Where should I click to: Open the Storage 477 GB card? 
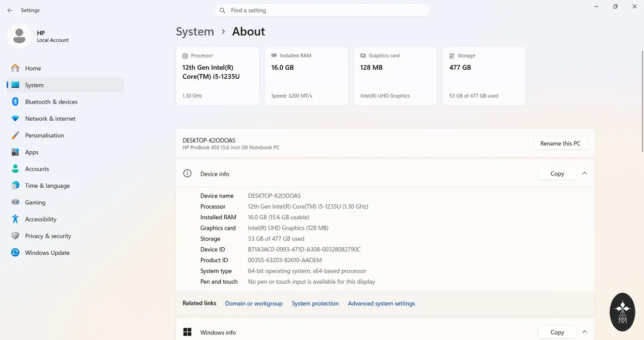click(485, 76)
